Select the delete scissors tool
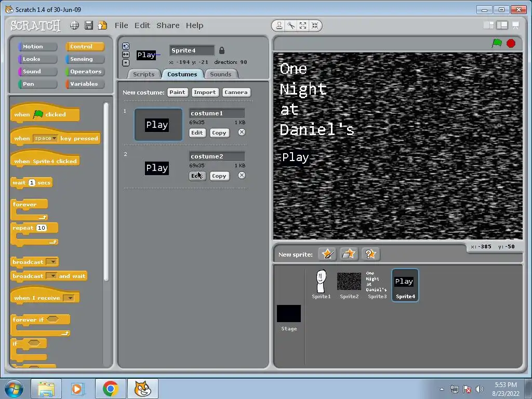 click(x=291, y=26)
